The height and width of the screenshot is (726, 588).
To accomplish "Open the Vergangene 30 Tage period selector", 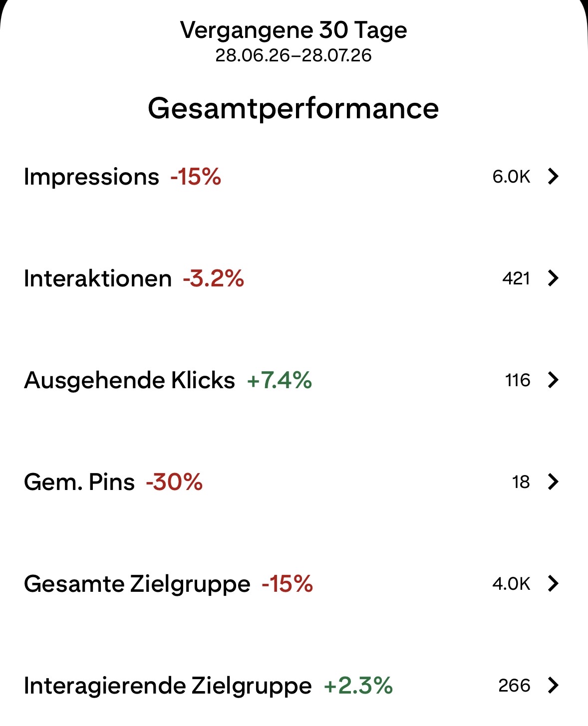I will click(x=294, y=30).
